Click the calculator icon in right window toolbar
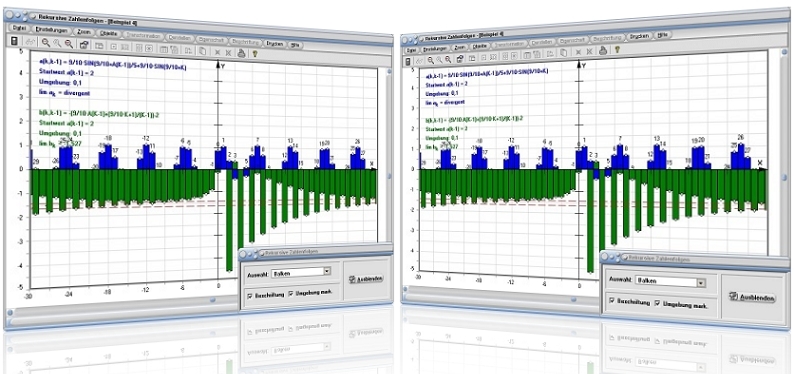 click(x=408, y=61)
